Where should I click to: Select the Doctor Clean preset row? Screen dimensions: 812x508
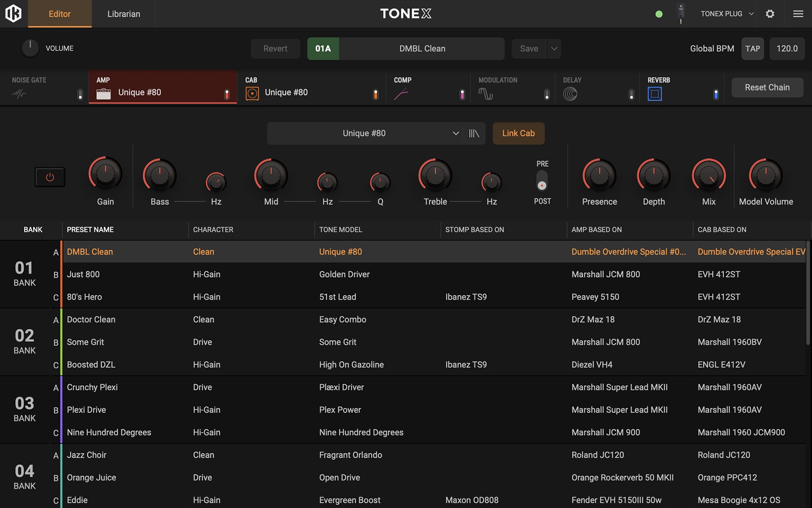pyautogui.click(x=91, y=319)
